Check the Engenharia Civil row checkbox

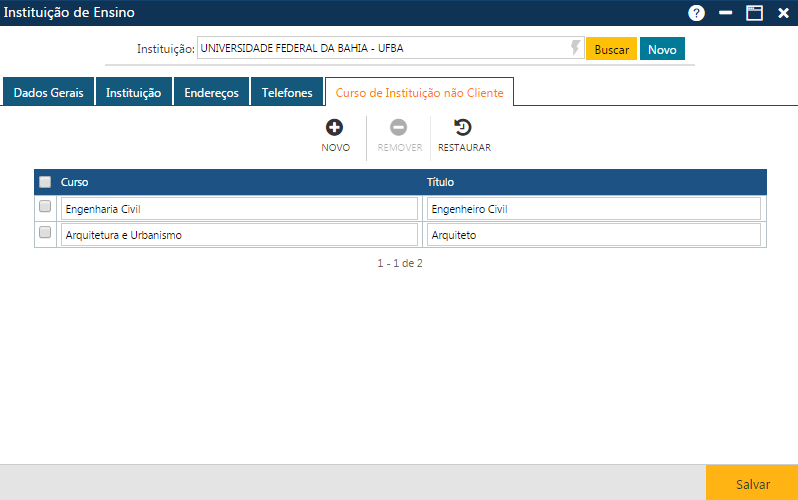[45, 207]
